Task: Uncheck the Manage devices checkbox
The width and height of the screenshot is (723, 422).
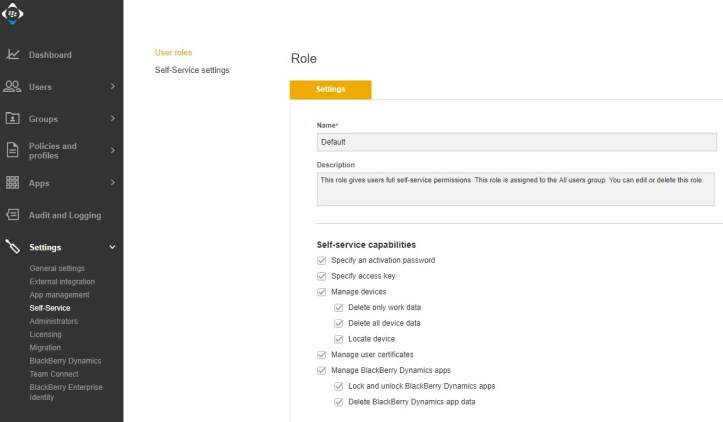Action: pos(321,292)
